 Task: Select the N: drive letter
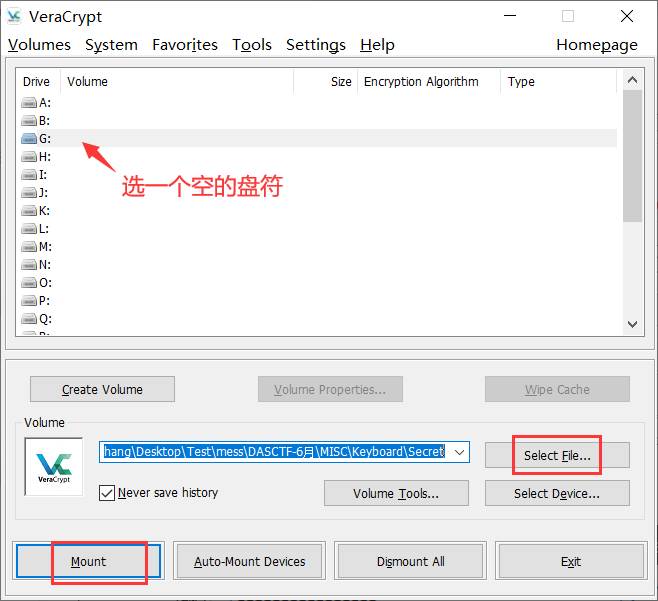pos(45,265)
